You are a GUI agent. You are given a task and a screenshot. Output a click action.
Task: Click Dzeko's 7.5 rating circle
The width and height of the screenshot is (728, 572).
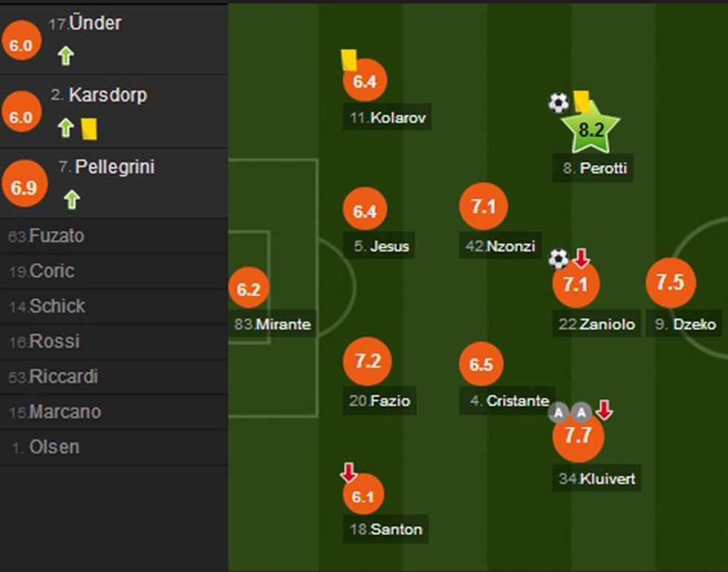670,283
